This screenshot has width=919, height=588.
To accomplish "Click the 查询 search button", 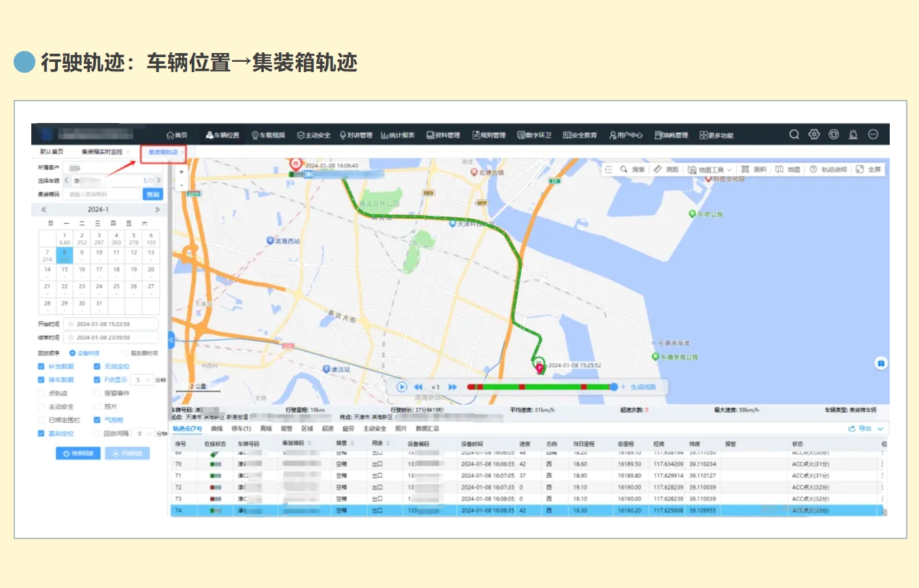I will pos(153,194).
